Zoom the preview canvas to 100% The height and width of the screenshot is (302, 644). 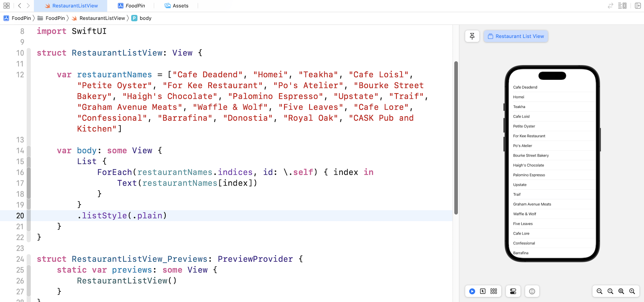click(x=610, y=291)
